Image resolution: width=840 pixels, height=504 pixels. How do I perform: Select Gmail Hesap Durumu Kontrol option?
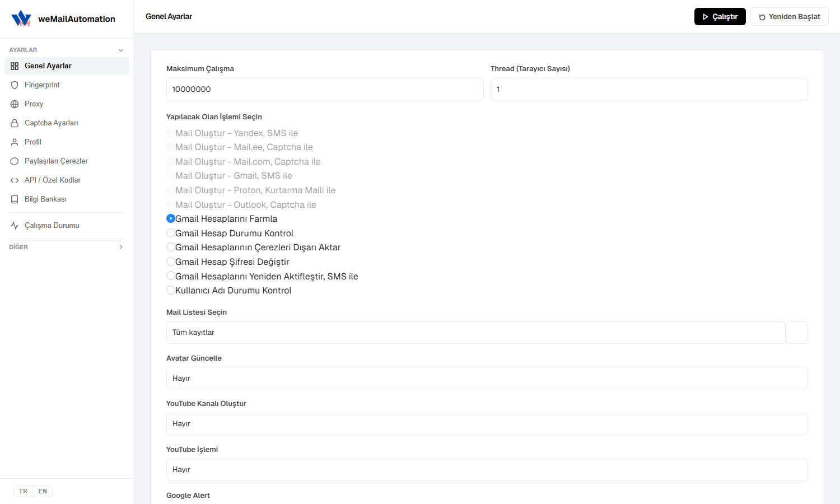tap(171, 233)
